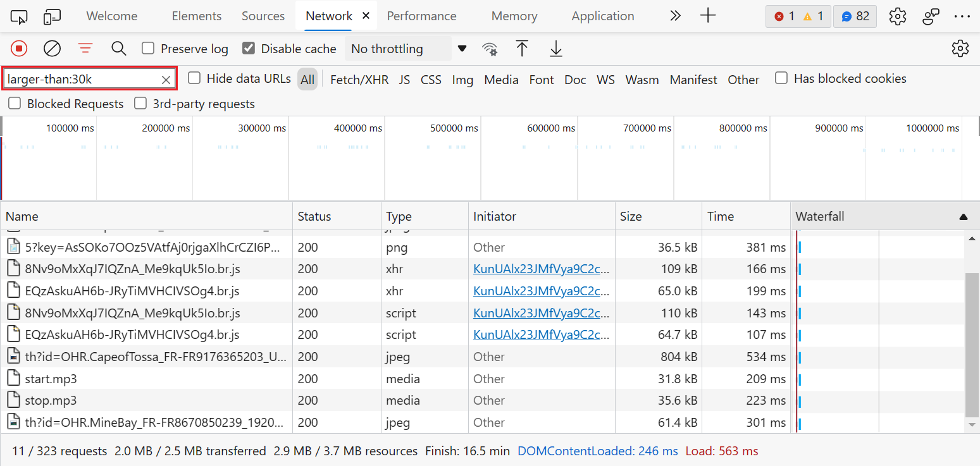Open customize DevTools ellipsis menu
The height and width of the screenshot is (466, 980).
(962, 16)
